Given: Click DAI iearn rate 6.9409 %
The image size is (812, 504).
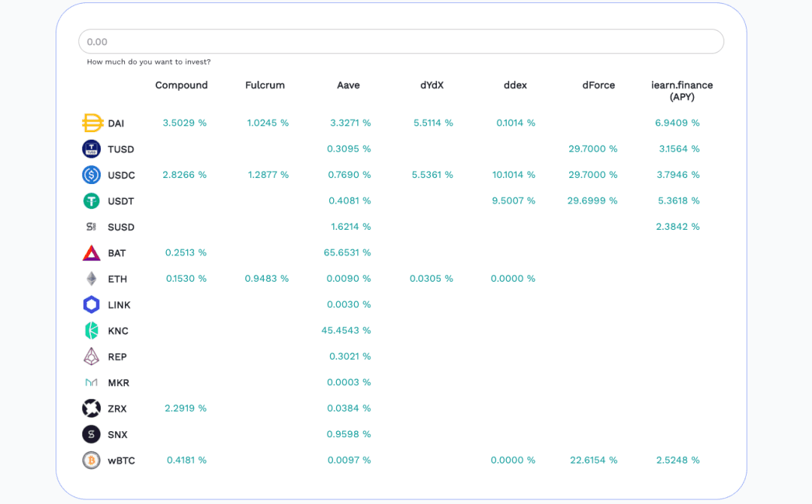Looking at the screenshot, I should click(x=677, y=122).
